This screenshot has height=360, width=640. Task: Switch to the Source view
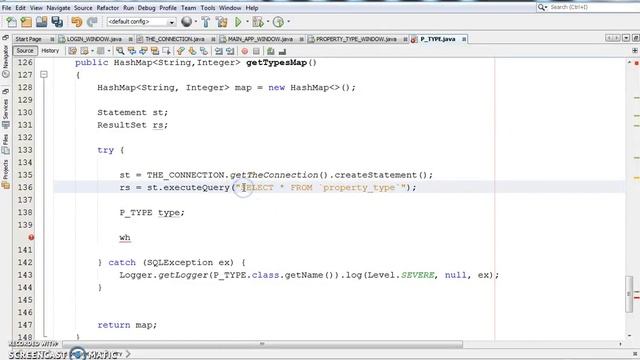(x=25, y=51)
